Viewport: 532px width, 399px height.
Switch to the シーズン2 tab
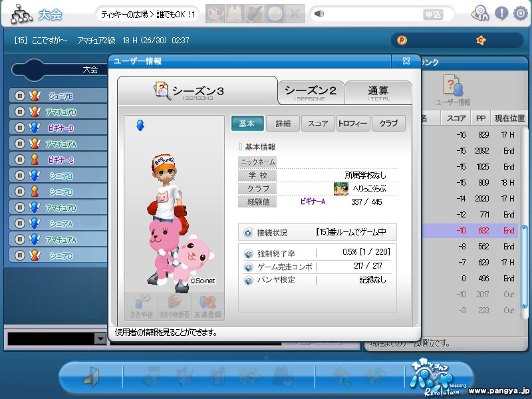point(311,92)
